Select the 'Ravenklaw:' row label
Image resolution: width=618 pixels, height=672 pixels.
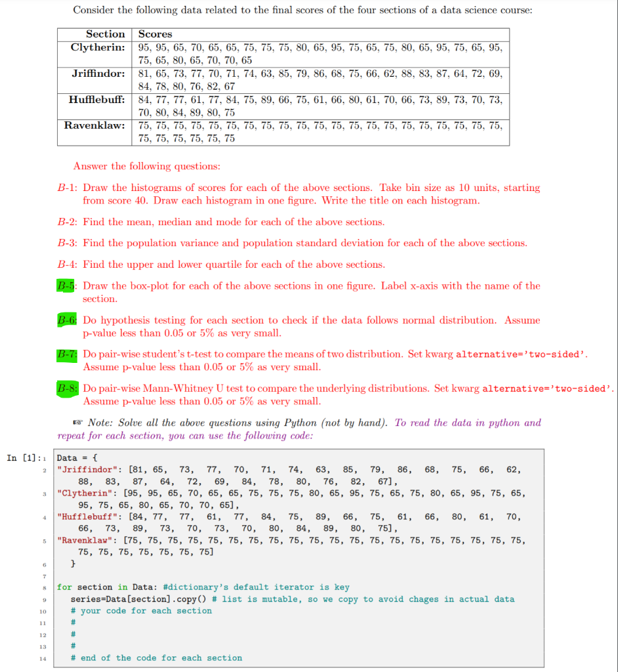[94, 125]
